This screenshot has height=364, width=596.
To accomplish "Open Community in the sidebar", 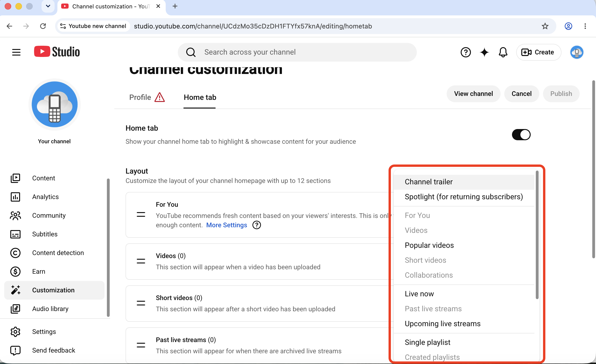I will pos(54,216).
